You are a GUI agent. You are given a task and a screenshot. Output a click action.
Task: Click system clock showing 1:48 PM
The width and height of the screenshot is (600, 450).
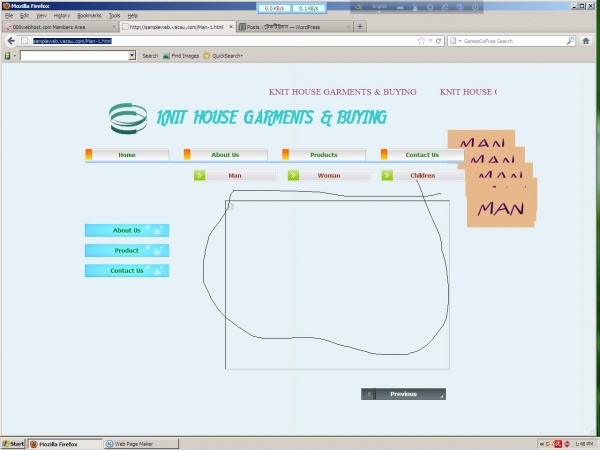584,444
